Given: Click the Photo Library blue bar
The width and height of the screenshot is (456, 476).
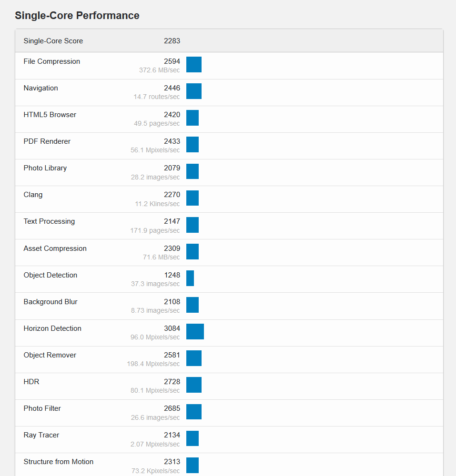Looking at the screenshot, I should point(192,171).
